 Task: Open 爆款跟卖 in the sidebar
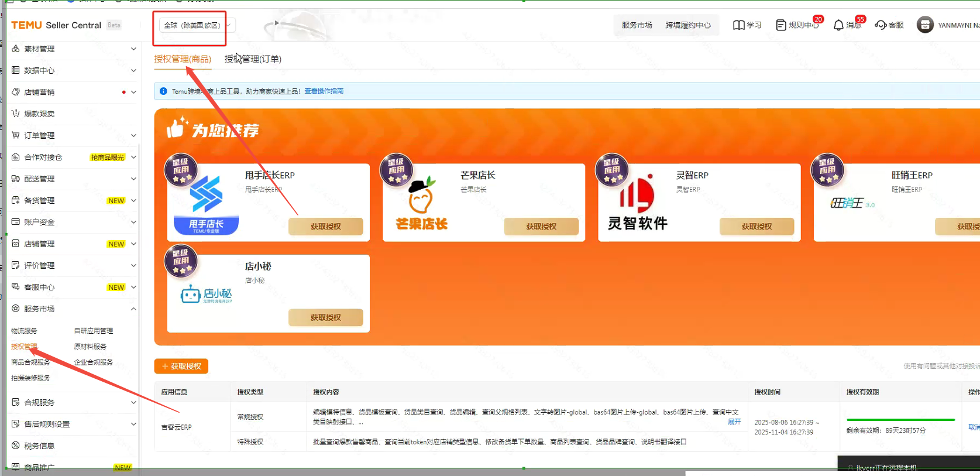(x=39, y=114)
